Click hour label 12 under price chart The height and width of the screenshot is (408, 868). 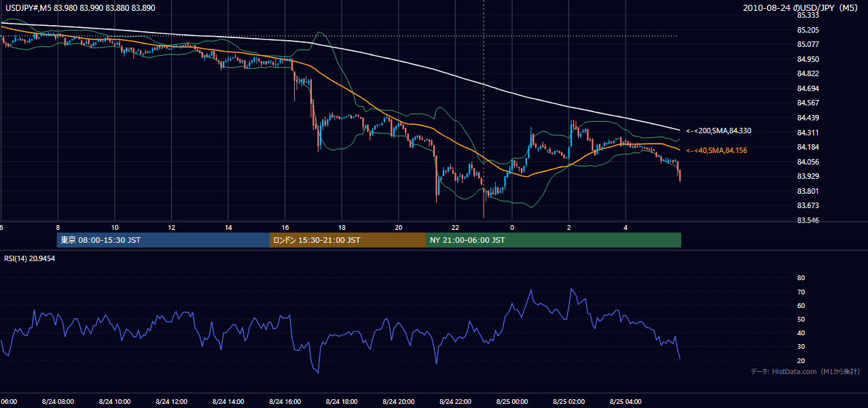(x=171, y=228)
